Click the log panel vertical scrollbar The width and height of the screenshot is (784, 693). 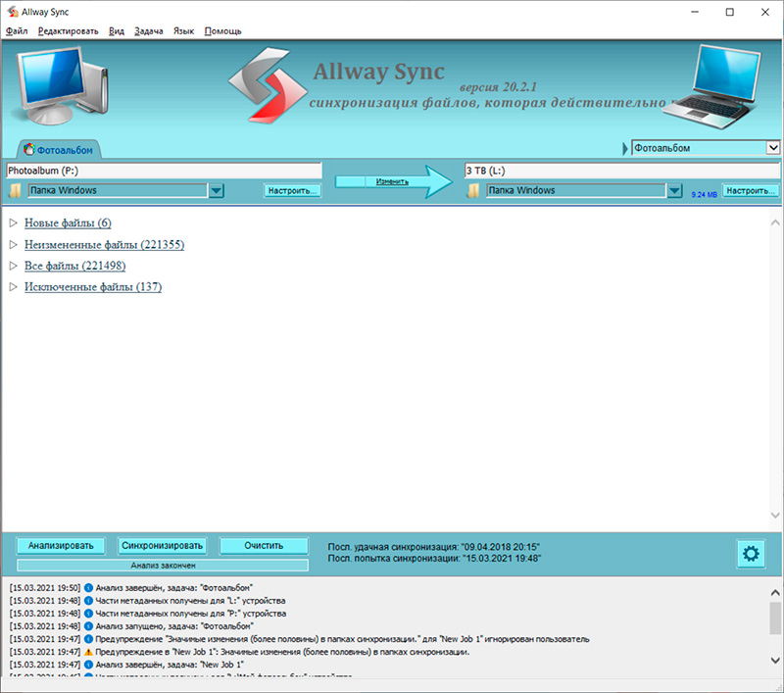pyautogui.click(x=775, y=619)
